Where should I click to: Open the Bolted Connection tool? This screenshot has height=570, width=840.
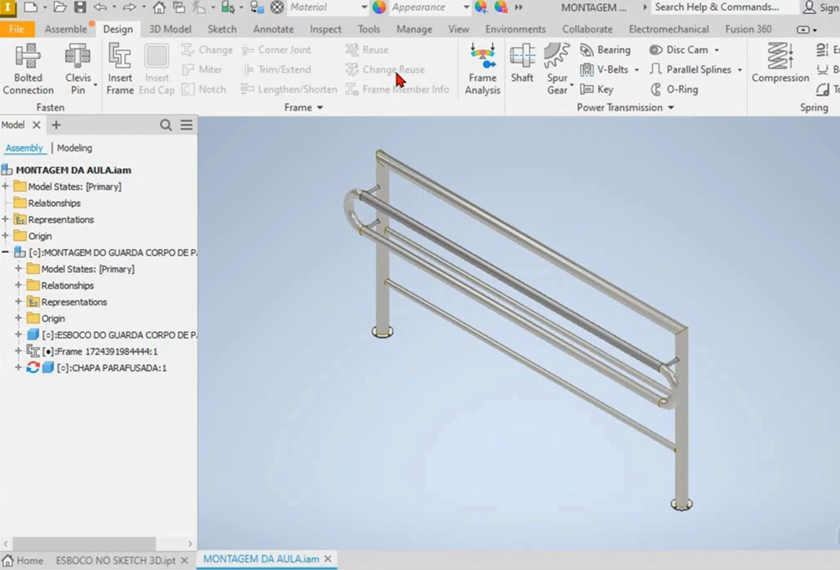point(28,68)
